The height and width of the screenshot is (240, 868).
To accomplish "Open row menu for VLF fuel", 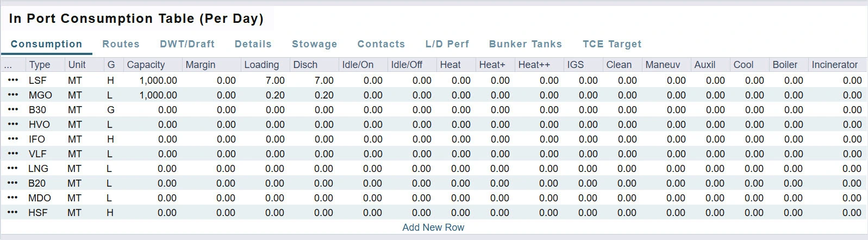I will pyautogui.click(x=13, y=154).
